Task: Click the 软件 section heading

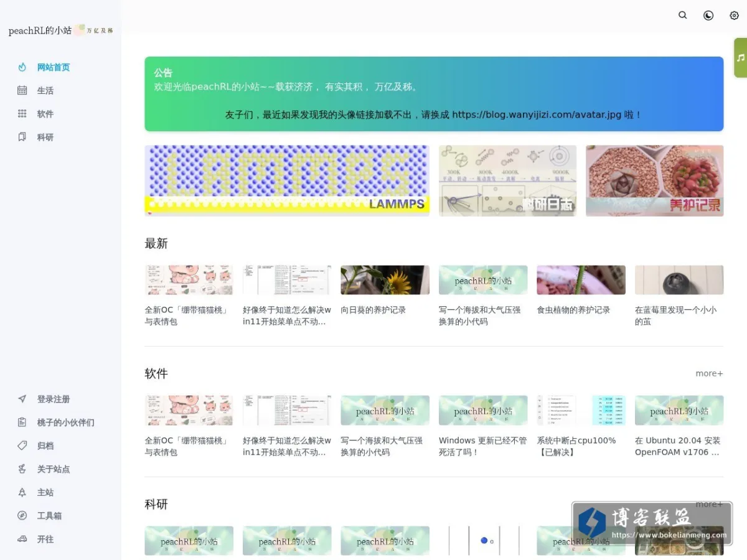Action: point(156,373)
